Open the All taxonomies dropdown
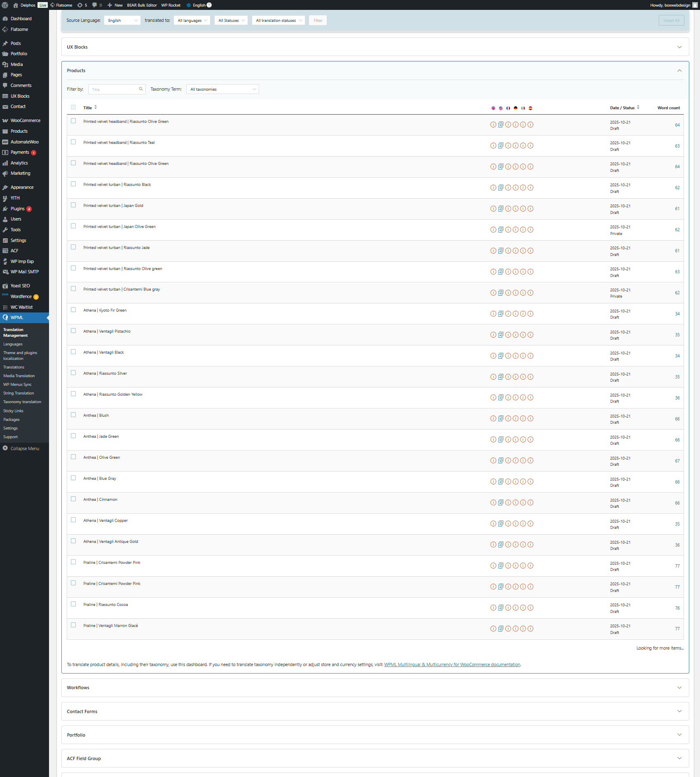700x777 pixels. [x=222, y=89]
